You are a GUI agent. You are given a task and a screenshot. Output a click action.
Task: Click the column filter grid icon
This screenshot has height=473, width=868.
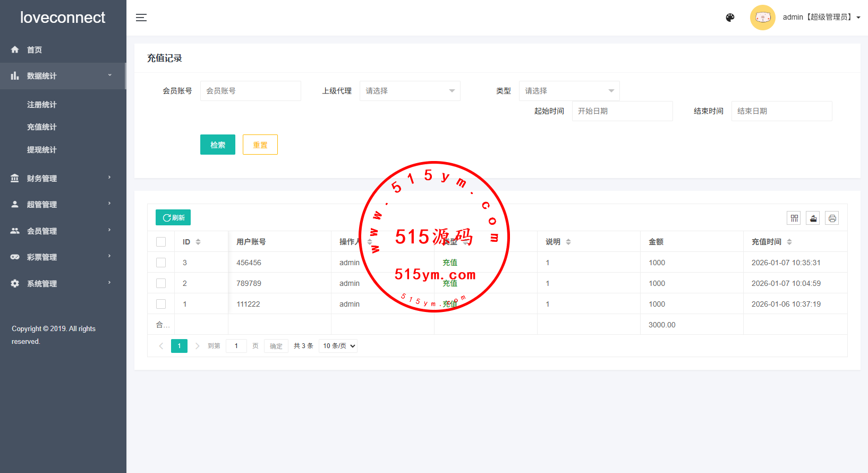click(794, 218)
